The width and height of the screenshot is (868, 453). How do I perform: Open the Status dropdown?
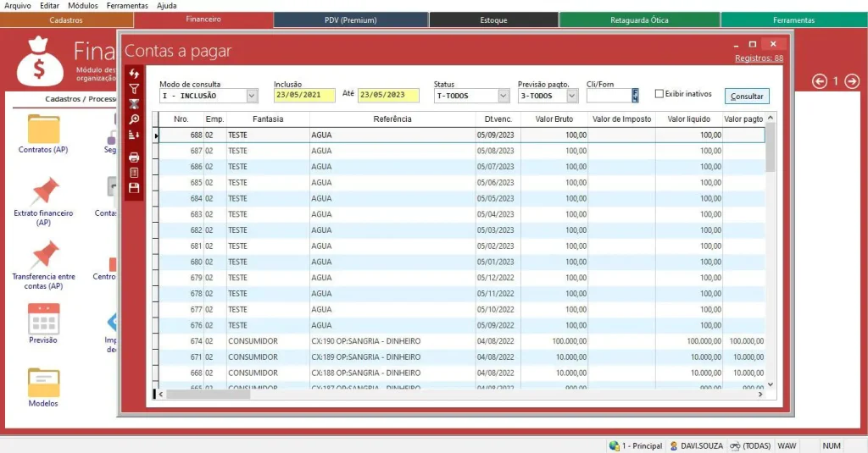503,97
